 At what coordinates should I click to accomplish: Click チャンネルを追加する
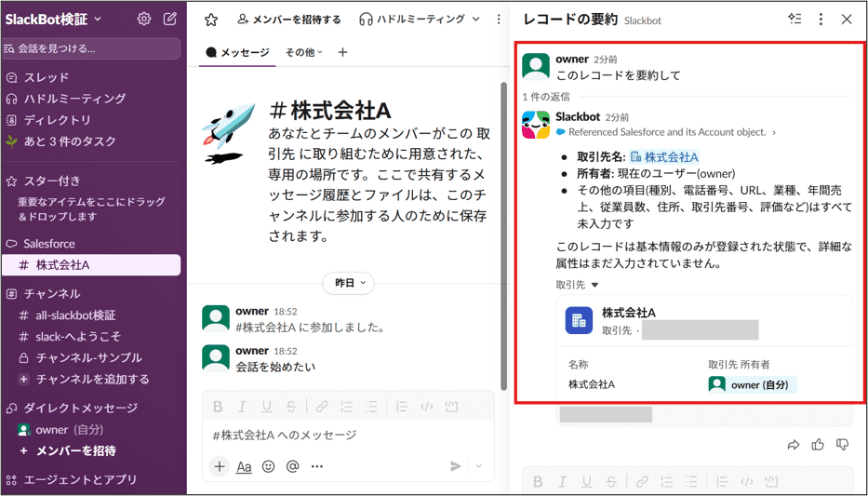91,379
